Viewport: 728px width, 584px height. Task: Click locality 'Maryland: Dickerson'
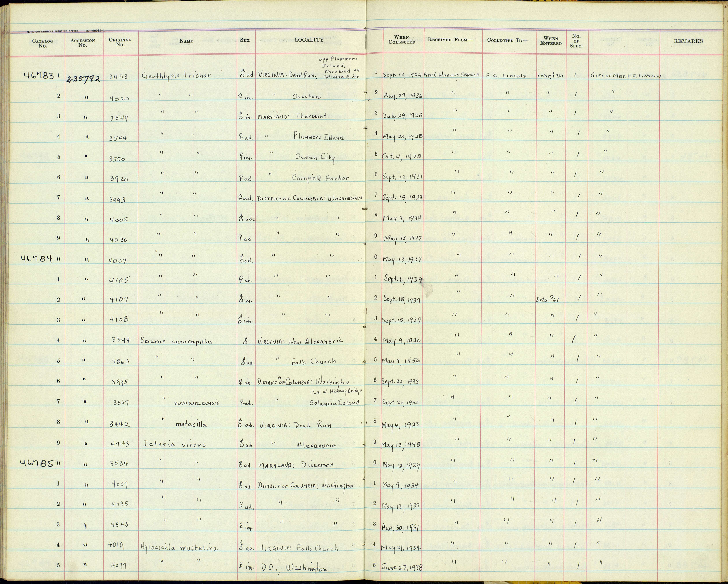point(296,465)
